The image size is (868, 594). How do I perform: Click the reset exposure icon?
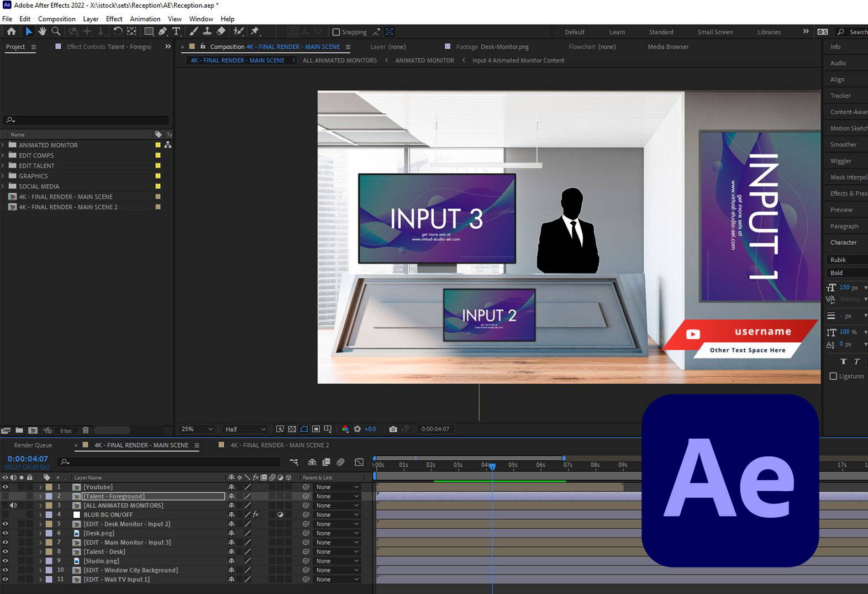[x=357, y=429]
